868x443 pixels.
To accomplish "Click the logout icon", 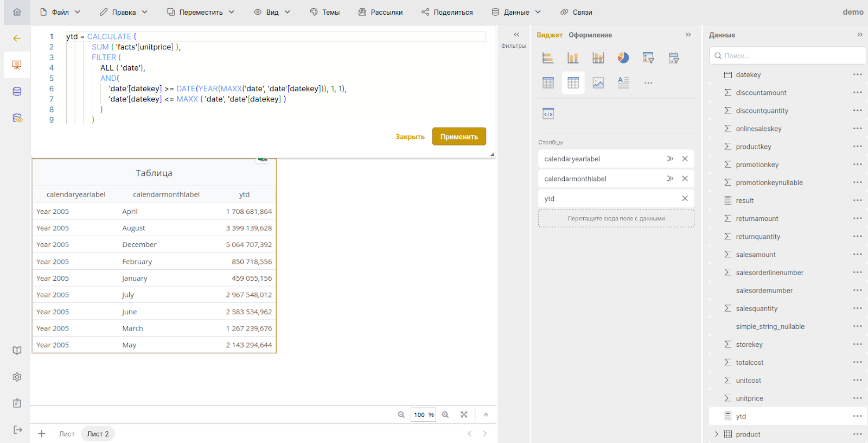I will (x=17, y=429).
